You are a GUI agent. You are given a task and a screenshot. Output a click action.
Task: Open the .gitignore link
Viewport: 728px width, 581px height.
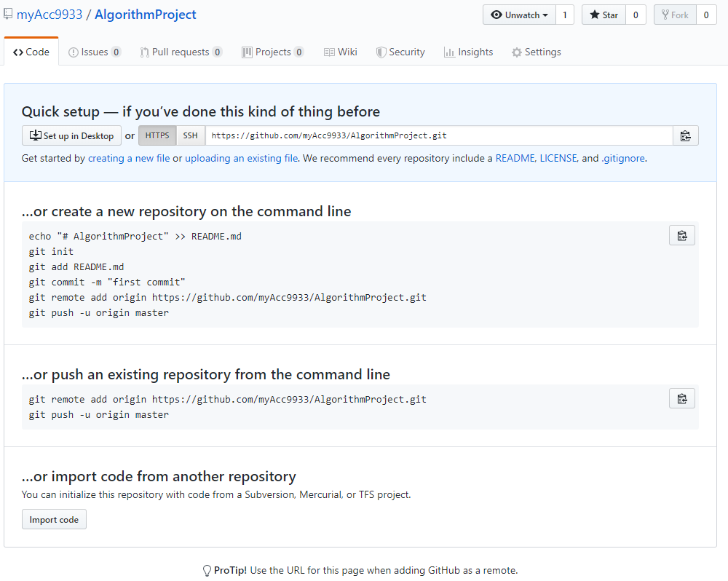tap(623, 159)
